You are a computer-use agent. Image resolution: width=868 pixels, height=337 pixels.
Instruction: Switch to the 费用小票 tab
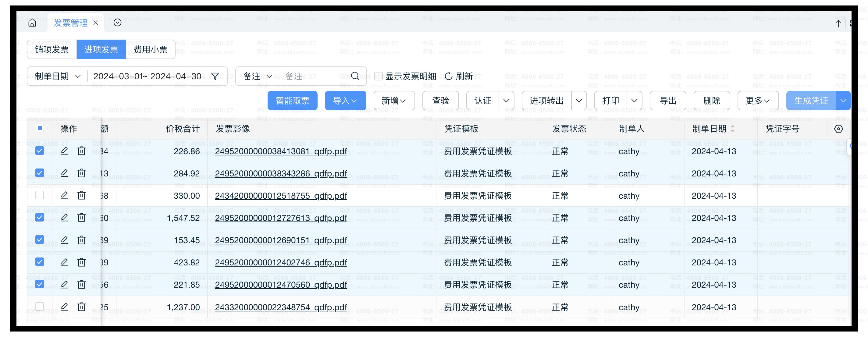pyautogui.click(x=150, y=50)
